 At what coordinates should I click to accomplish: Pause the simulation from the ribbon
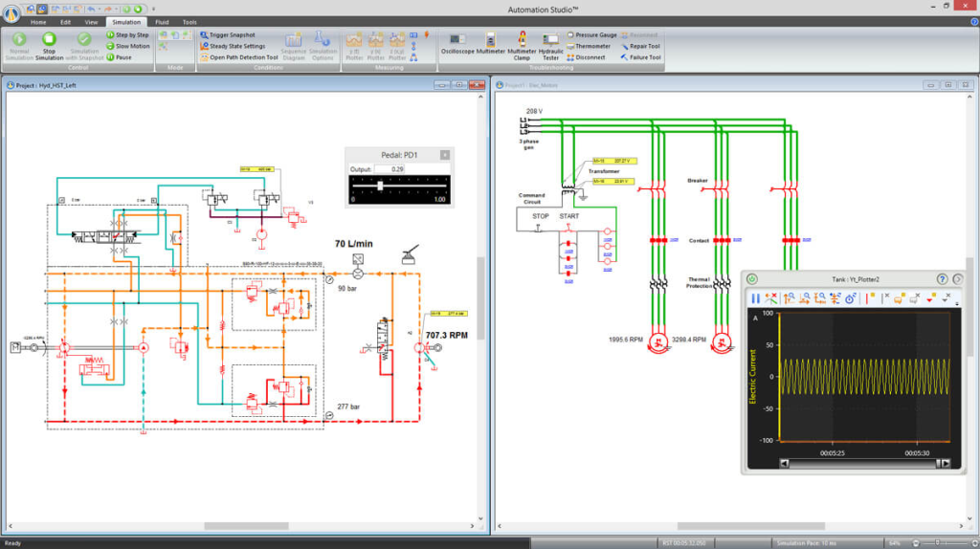[x=120, y=57]
